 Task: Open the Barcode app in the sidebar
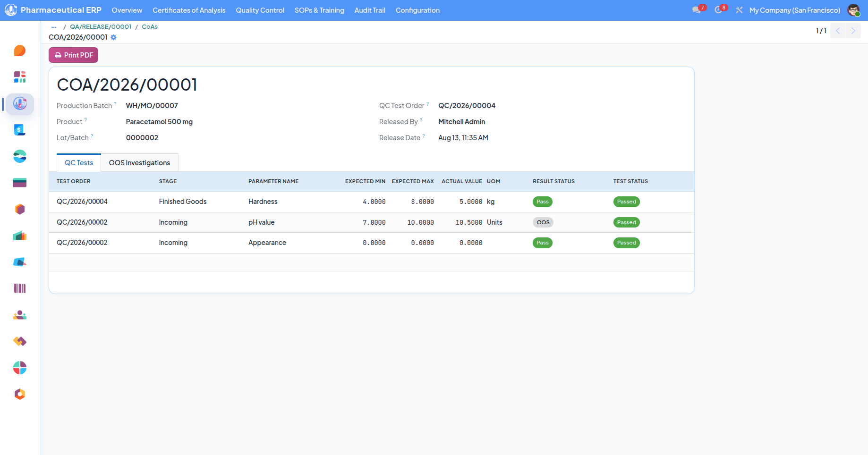click(20, 288)
